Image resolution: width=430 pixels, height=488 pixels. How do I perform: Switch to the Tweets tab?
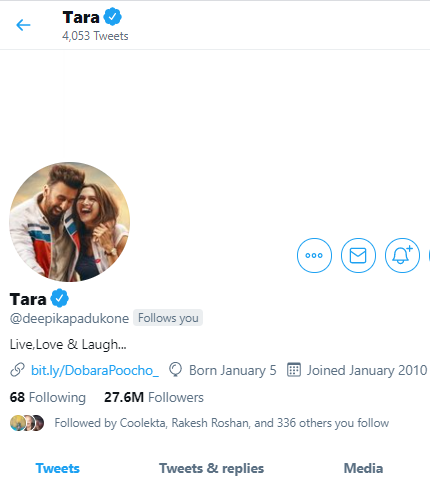tap(58, 468)
